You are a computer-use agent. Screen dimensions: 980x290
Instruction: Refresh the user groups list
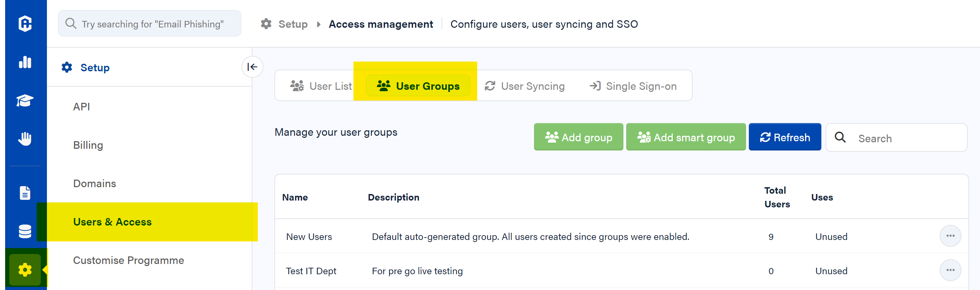pyautogui.click(x=784, y=137)
